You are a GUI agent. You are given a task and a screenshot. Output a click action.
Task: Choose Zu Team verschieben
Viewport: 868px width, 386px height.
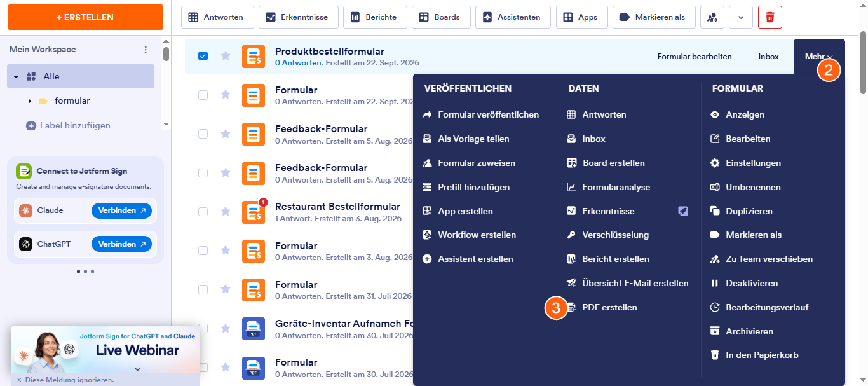tap(761, 259)
